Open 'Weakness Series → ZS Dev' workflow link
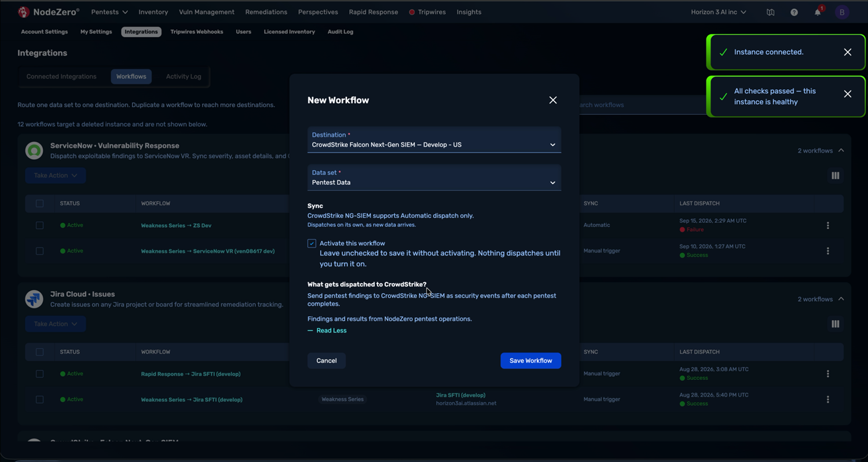 pos(176,226)
